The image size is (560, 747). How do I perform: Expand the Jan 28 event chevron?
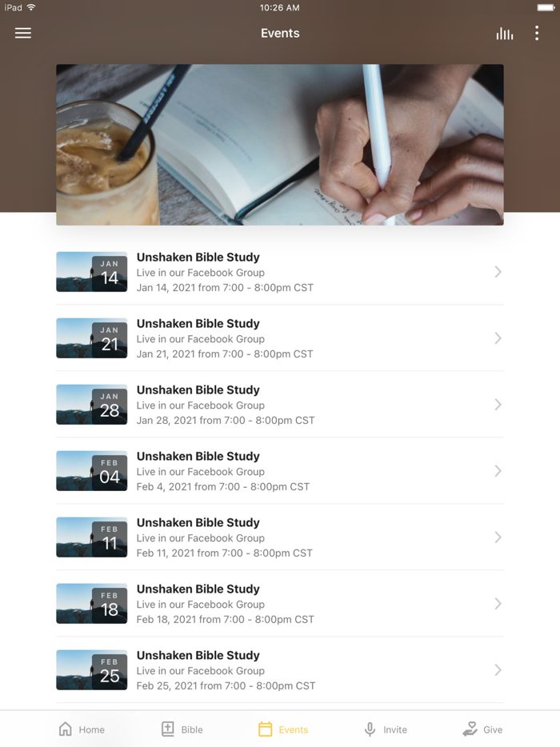point(498,405)
